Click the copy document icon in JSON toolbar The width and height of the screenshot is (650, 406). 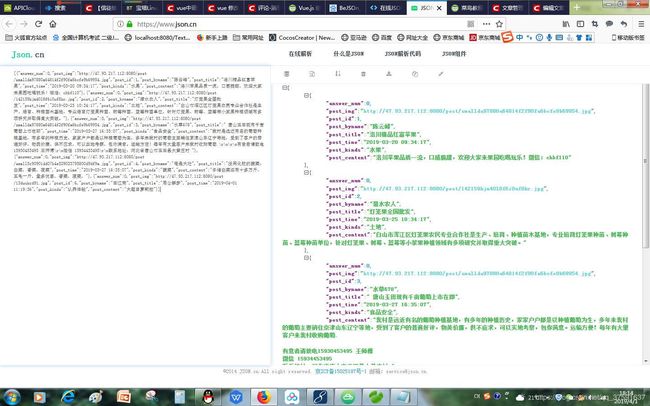[x=312, y=74]
